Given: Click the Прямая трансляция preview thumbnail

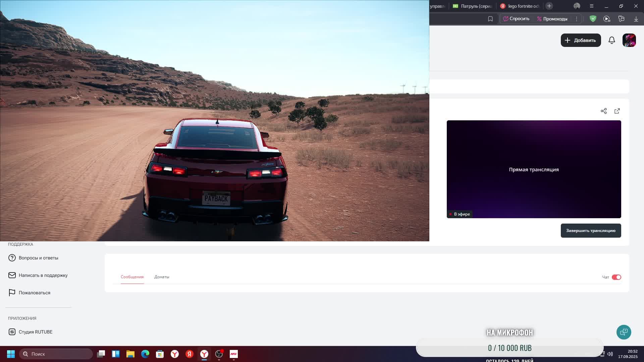Looking at the screenshot, I should pos(534,169).
